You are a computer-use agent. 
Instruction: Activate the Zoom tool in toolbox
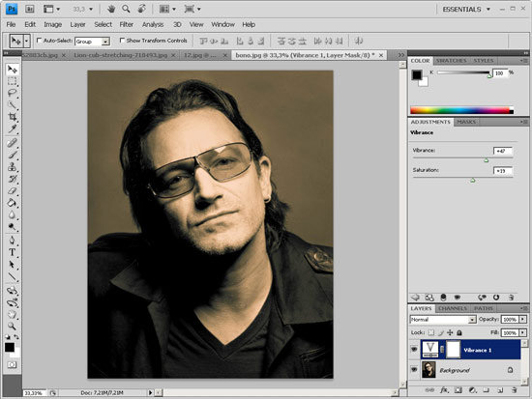(13, 327)
